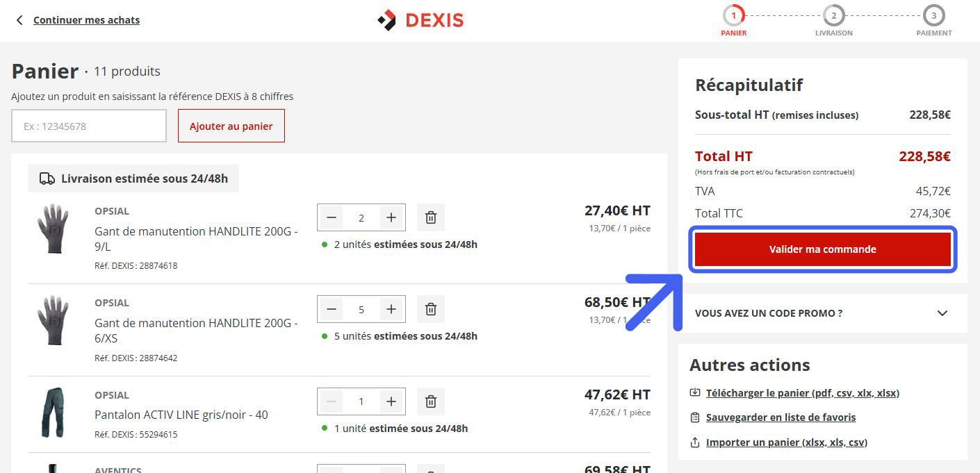Delete the HANDLITE 6/XS gloves from the cart
Screen dimensions: 980x473
click(431, 309)
